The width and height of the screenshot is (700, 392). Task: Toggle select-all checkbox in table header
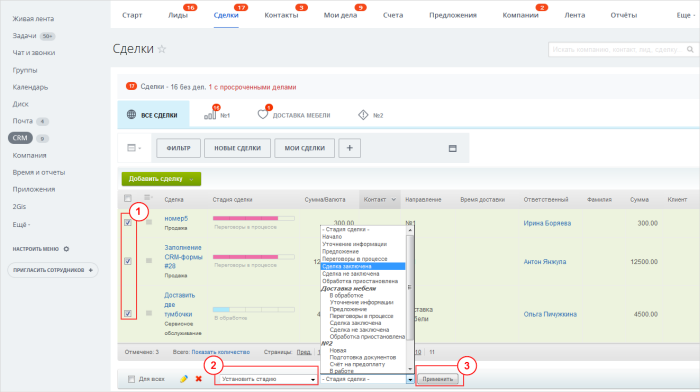[128, 198]
